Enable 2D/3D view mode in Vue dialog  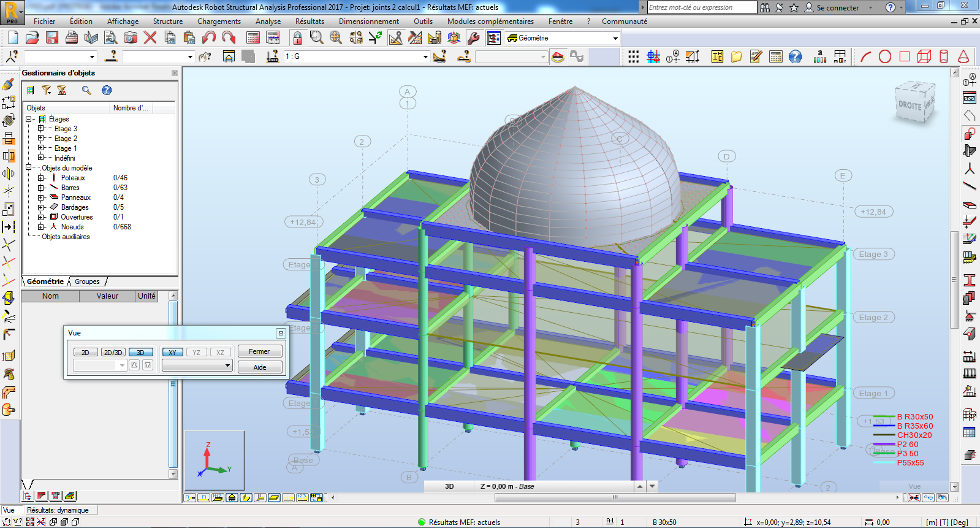[x=113, y=353]
